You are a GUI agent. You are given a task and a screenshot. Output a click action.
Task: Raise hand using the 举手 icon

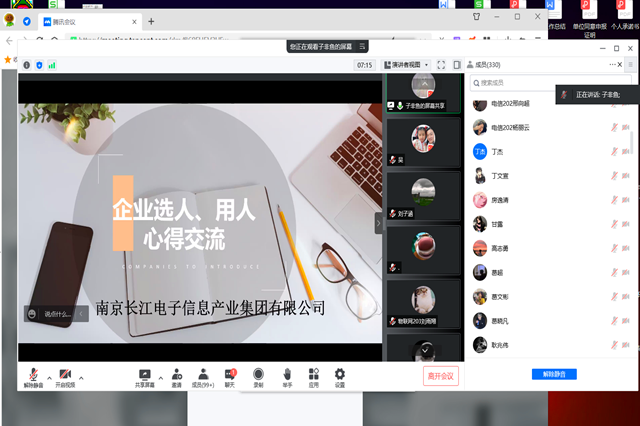287,373
